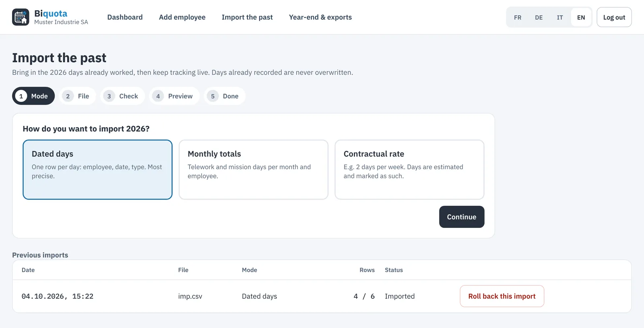Select step 1 Mode

33,96
